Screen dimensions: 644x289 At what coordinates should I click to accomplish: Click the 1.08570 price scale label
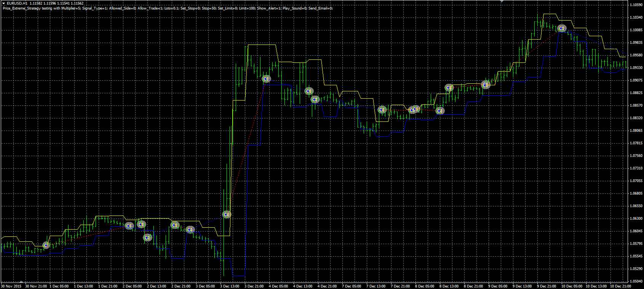(636, 105)
